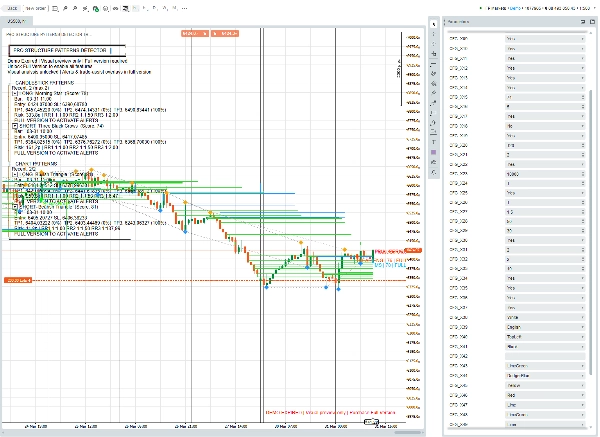This screenshot has height=437, width=600.
Task: Open the 'LimeGreen' color dropdown
Action: point(545,367)
